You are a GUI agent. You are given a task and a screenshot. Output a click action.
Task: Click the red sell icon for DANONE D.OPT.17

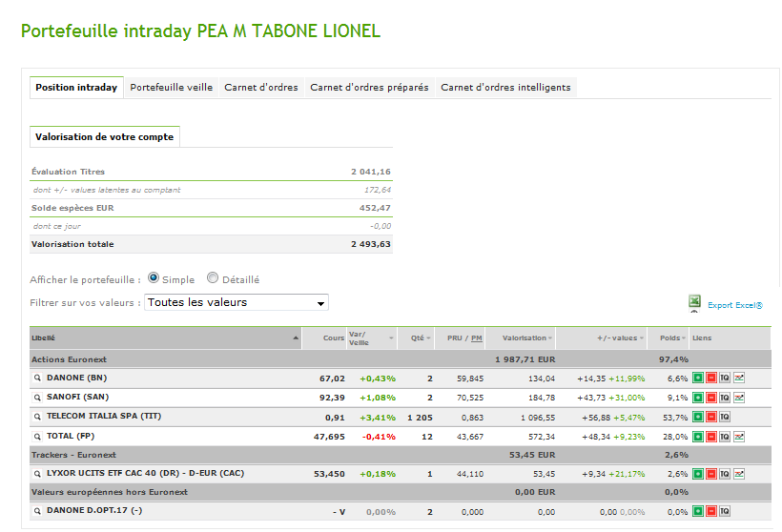click(711, 511)
